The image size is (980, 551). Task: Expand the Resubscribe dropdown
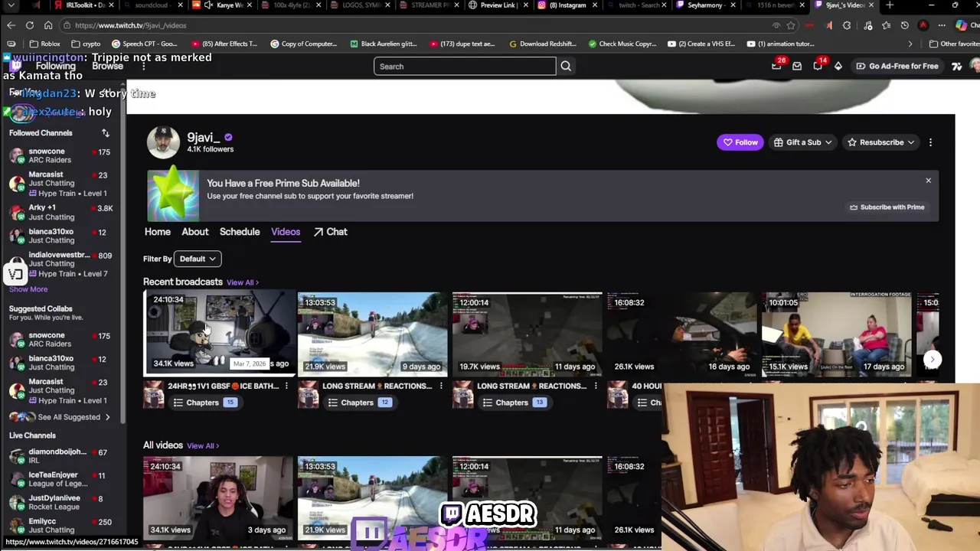tap(880, 142)
